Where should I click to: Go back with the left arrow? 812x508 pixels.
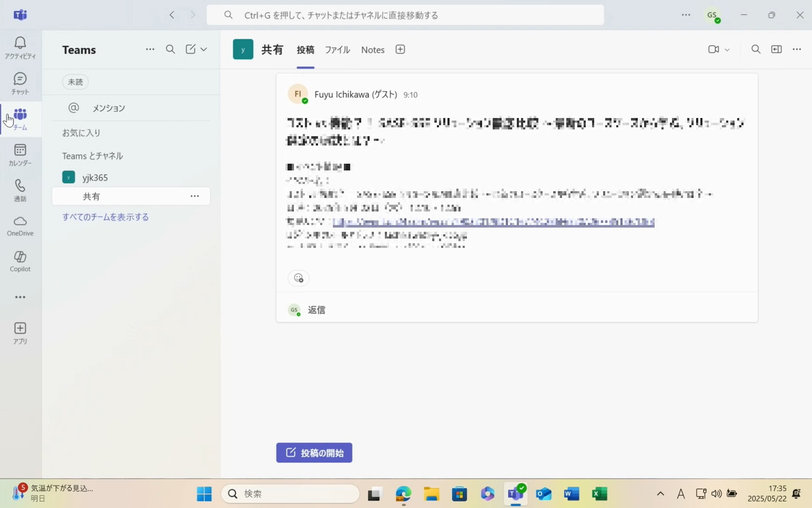tap(172, 15)
